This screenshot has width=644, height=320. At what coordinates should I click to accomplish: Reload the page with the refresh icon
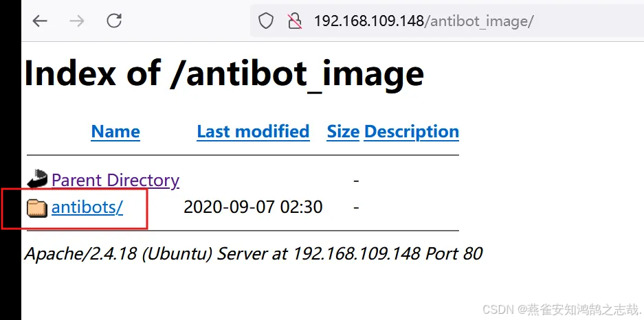click(x=114, y=21)
